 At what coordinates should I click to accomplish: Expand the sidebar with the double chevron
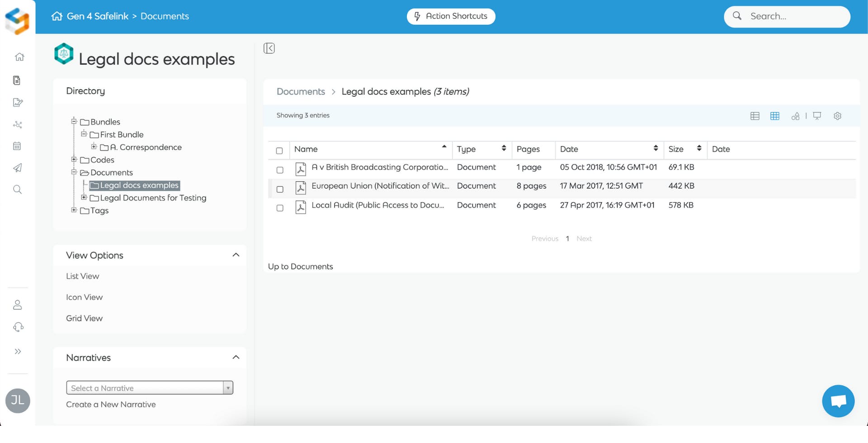(x=18, y=352)
